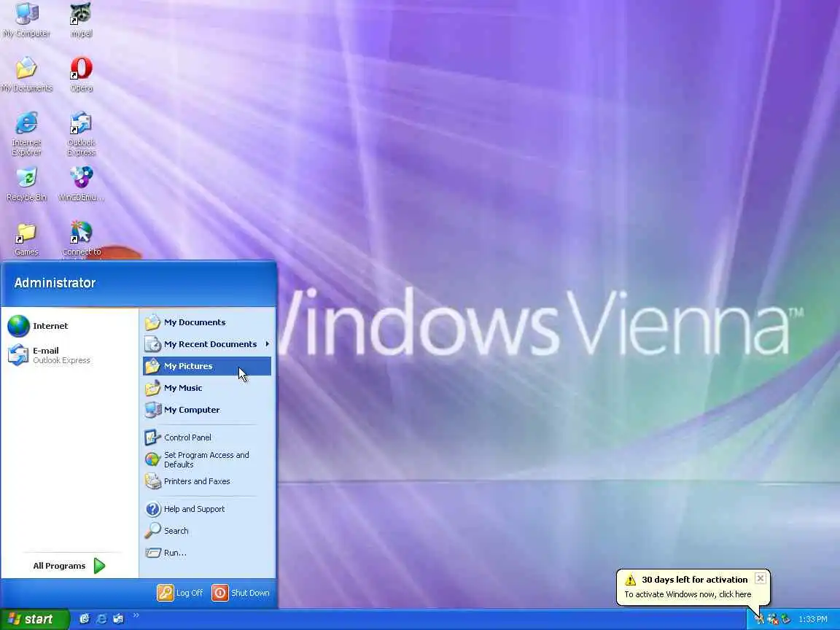Open the Recycle Bin

point(26,184)
